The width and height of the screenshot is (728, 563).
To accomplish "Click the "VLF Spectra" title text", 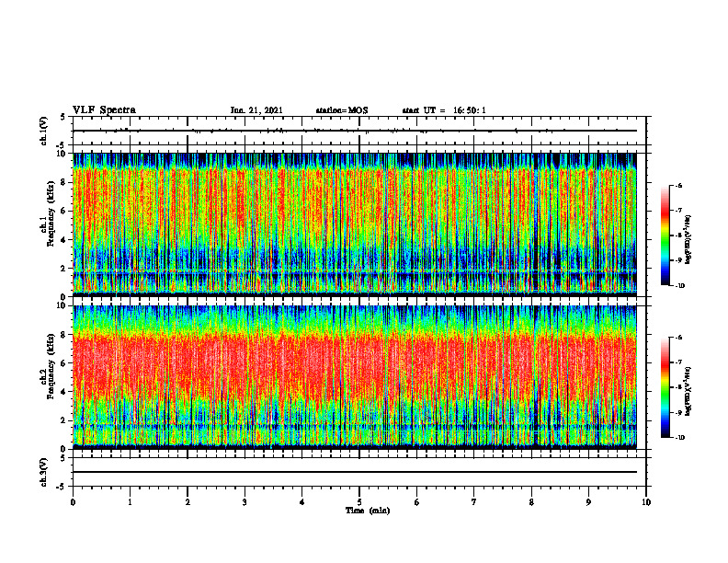I will pos(104,110).
